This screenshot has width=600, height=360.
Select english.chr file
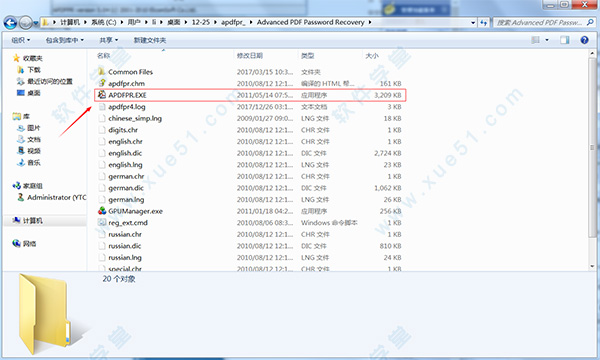coord(126,141)
